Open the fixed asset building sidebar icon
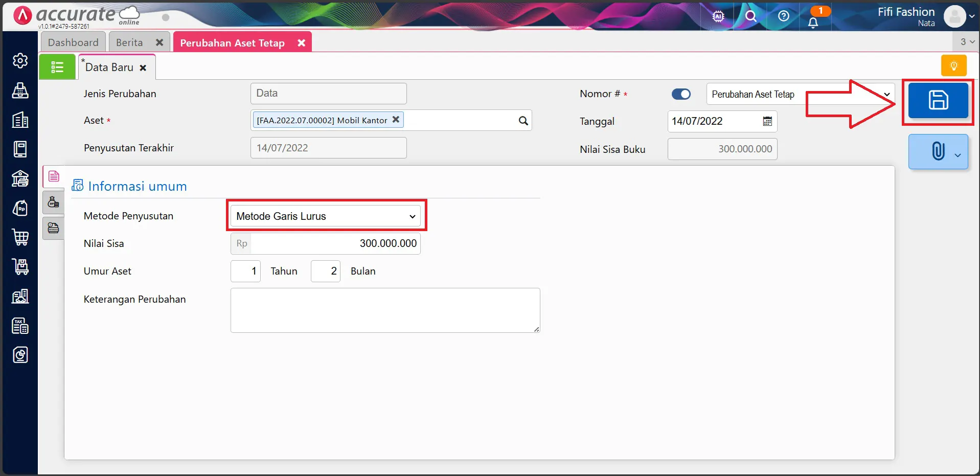This screenshot has height=476, width=980. coord(20,296)
